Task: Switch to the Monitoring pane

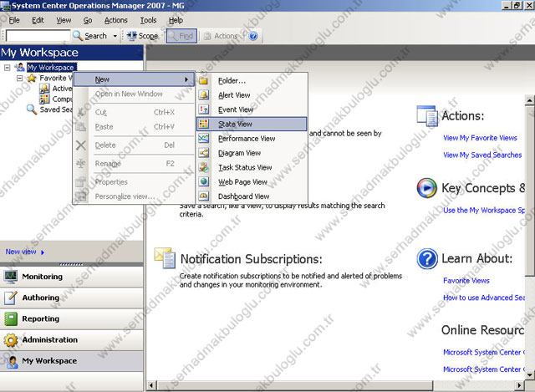Action: click(x=72, y=277)
